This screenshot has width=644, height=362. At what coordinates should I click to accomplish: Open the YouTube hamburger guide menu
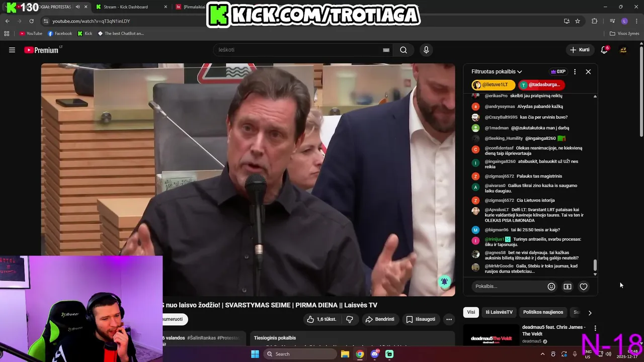12,50
